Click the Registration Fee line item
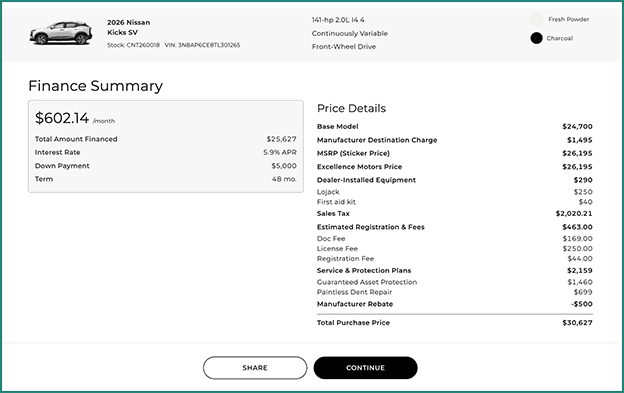Image resolution: width=624 pixels, height=393 pixels. coord(345,259)
